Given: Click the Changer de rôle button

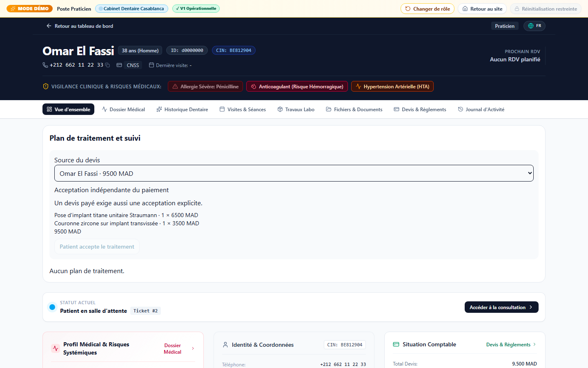Looking at the screenshot, I should coord(428,9).
